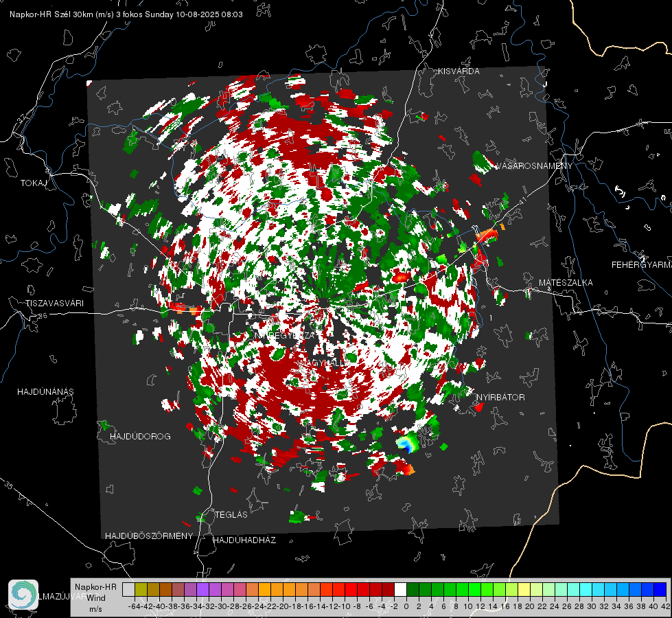Click the 'm/s' unit label

(x=95, y=609)
